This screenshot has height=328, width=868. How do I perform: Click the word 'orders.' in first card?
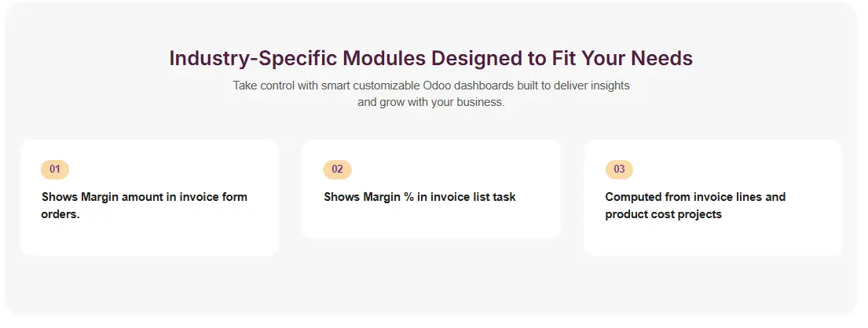tap(60, 214)
